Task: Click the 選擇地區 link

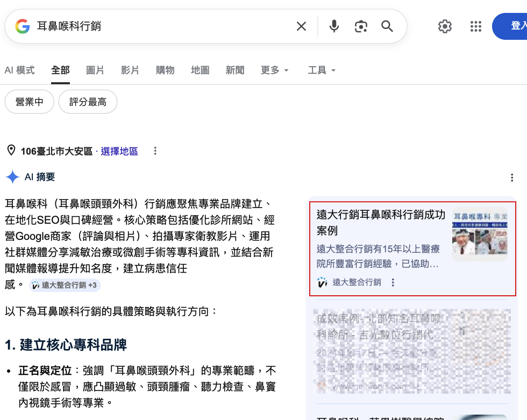Action: point(119,151)
